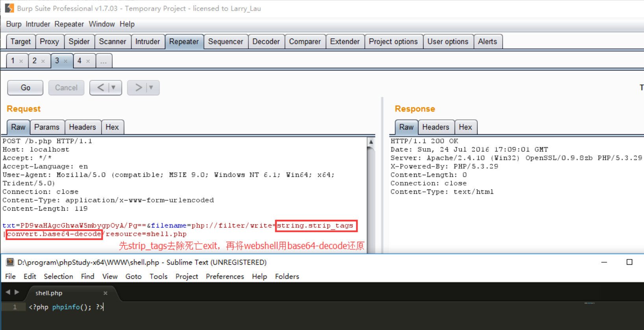Switch to the Extender tab
This screenshot has height=330, width=644.
point(345,41)
